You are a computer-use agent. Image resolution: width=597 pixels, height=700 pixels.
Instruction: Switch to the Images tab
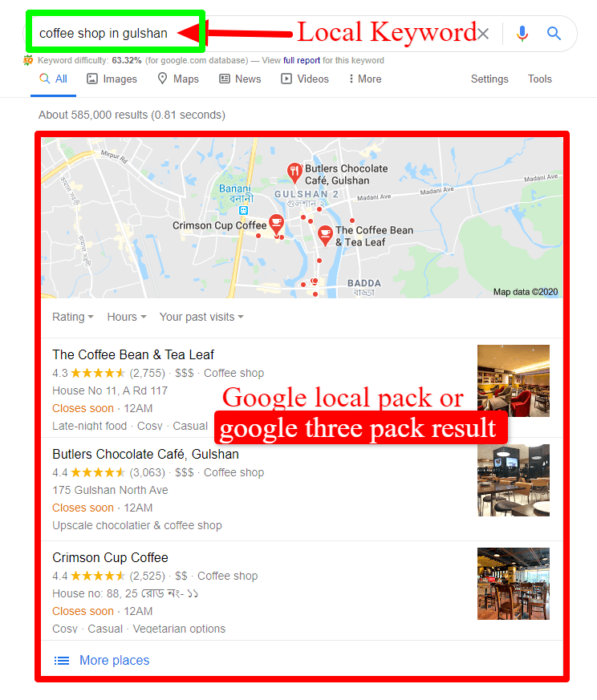pos(112,79)
